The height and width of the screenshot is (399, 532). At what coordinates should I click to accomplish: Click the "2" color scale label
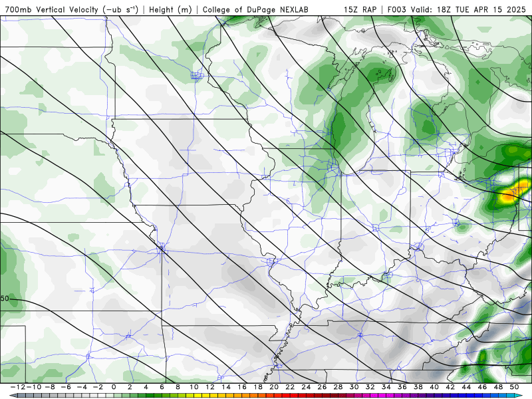[x=130, y=387]
